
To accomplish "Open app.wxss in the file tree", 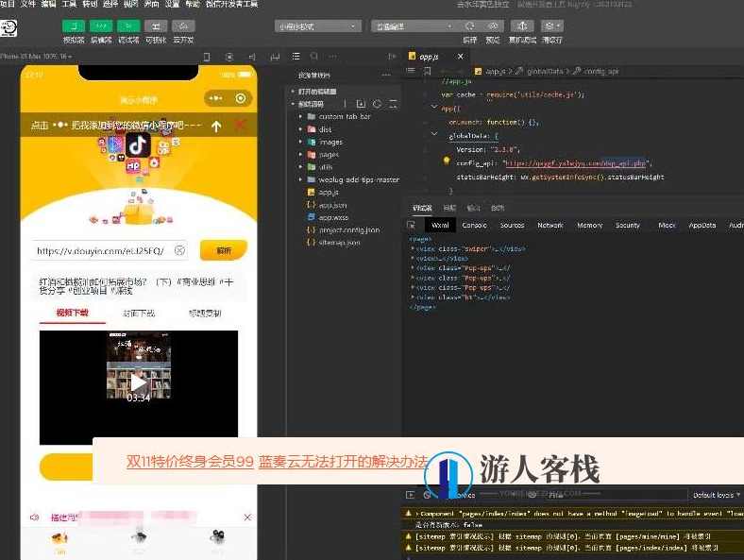I will pos(333,217).
